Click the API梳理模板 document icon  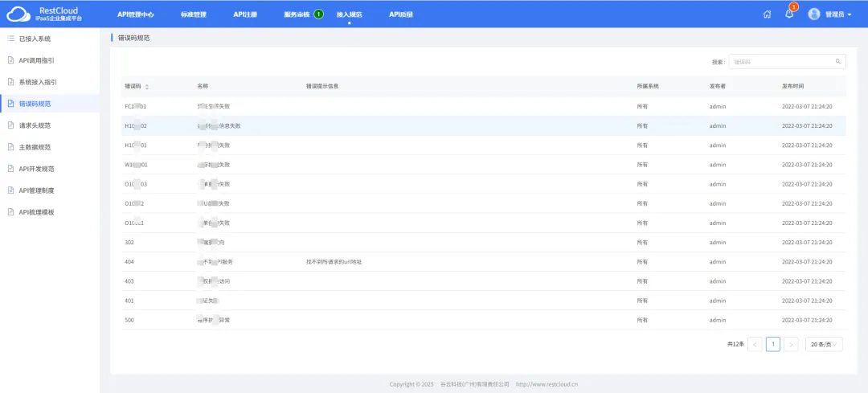tap(10, 212)
